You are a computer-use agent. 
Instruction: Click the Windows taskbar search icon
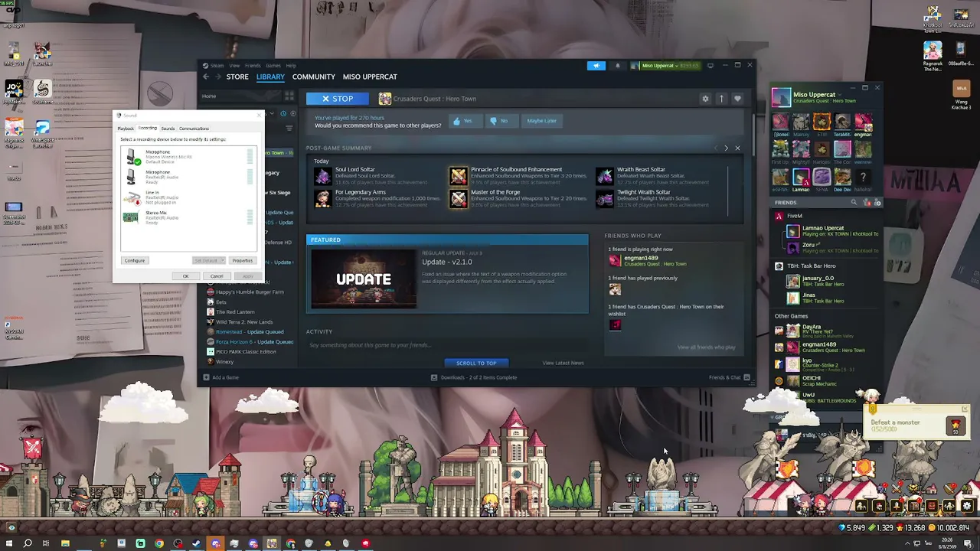(x=28, y=543)
